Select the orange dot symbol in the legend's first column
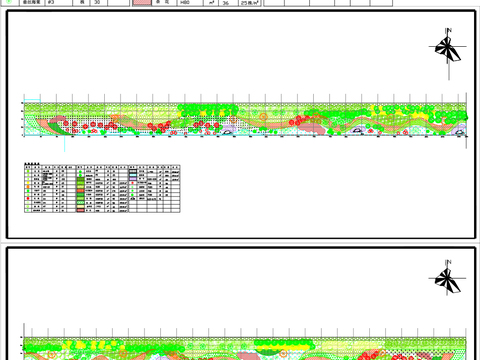The width and height of the screenshot is (480, 360). pos(28,187)
